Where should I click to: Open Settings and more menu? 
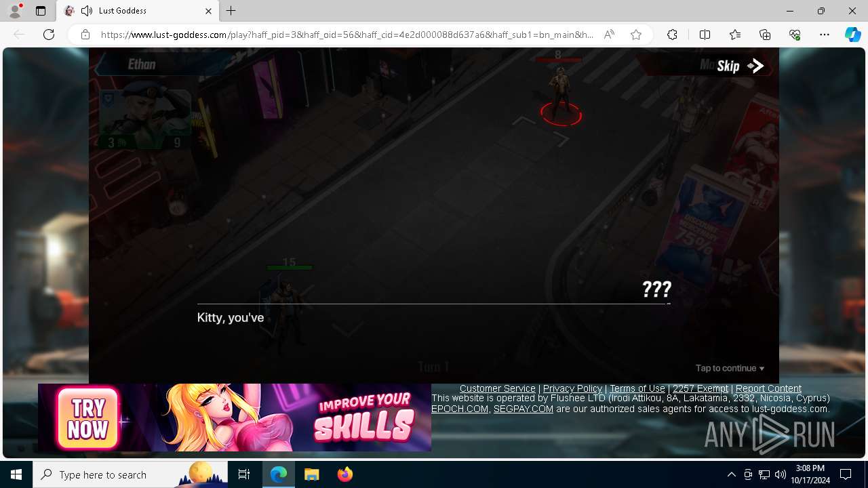pos(825,35)
